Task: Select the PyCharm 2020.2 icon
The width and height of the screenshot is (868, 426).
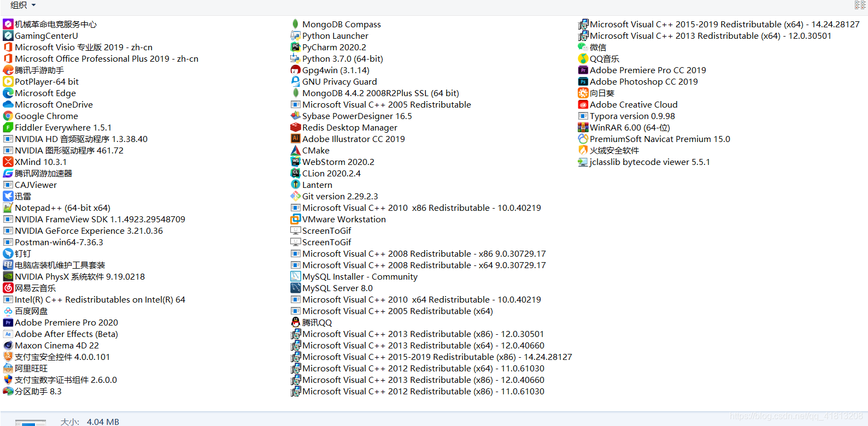Action: click(x=296, y=47)
